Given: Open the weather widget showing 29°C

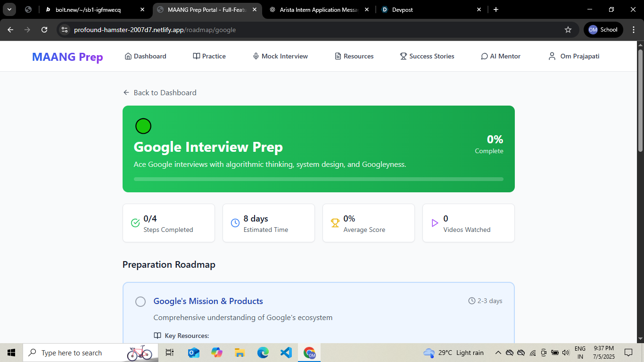Looking at the screenshot, I should [454, 353].
